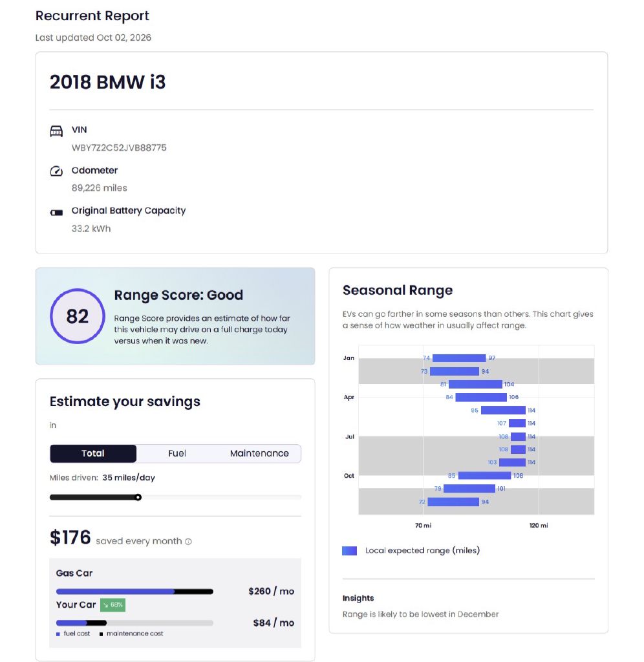Screen dimensions: 644x662
Task: Click the insight about lowest range in December
Action: (421, 614)
